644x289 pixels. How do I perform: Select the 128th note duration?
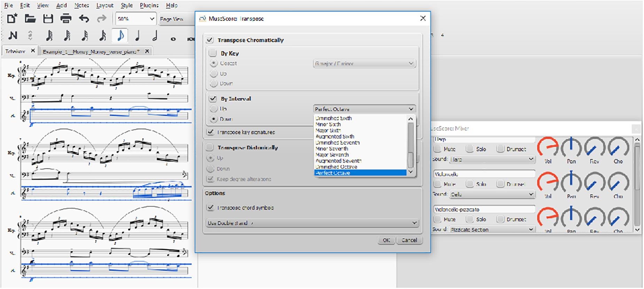(x=49, y=35)
